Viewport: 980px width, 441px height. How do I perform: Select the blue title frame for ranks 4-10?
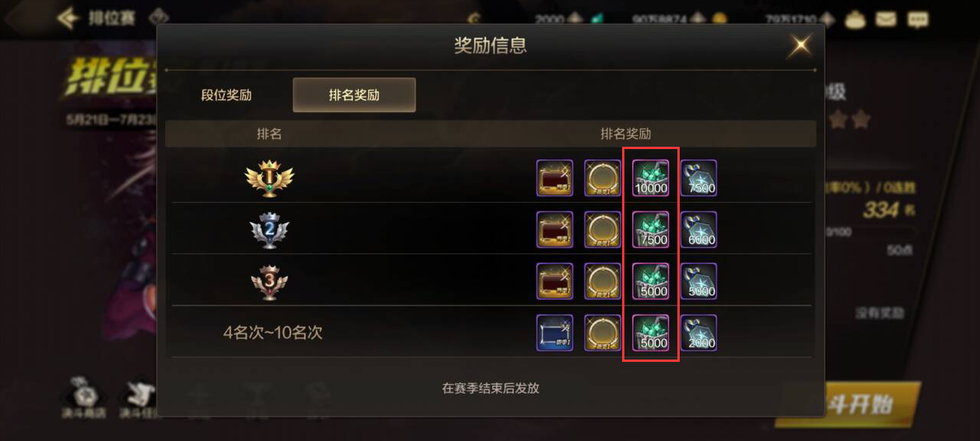coord(555,333)
